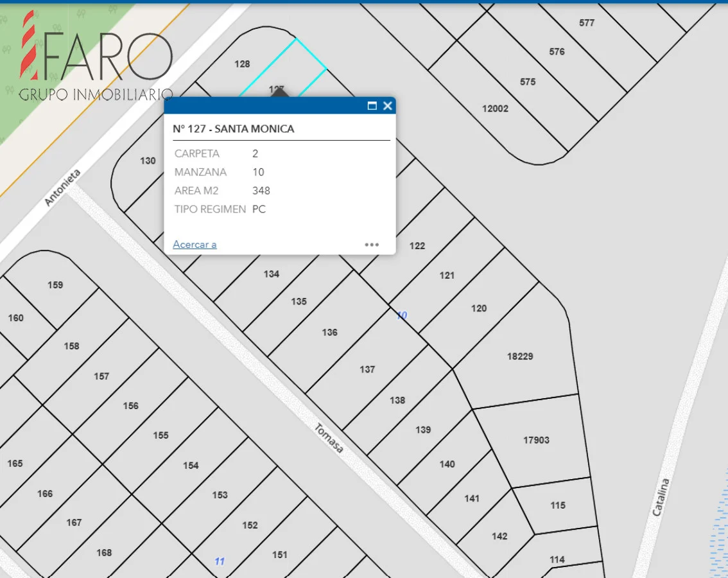
Task: Click the blue block number 11 label
Action: coord(220,561)
